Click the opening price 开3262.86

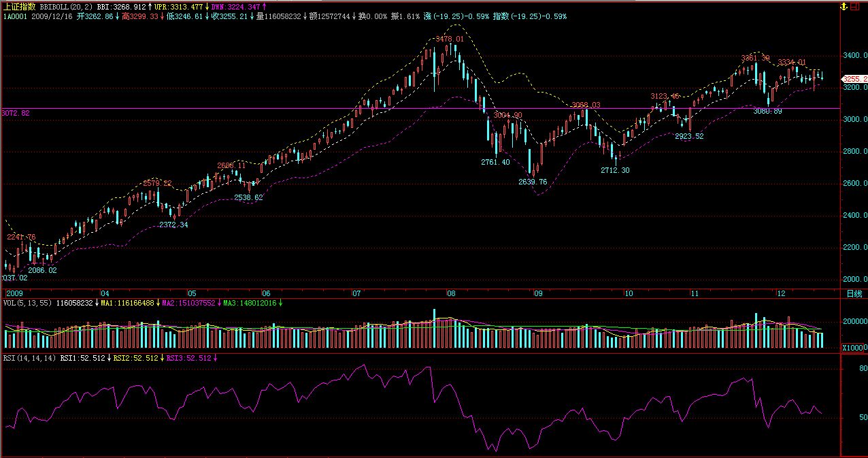(95, 16)
